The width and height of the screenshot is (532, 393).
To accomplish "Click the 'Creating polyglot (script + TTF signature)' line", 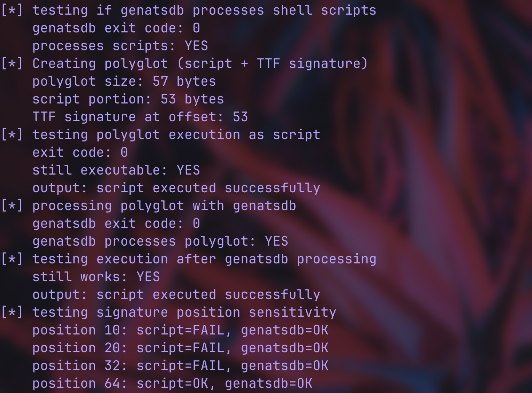I will (x=200, y=64).
